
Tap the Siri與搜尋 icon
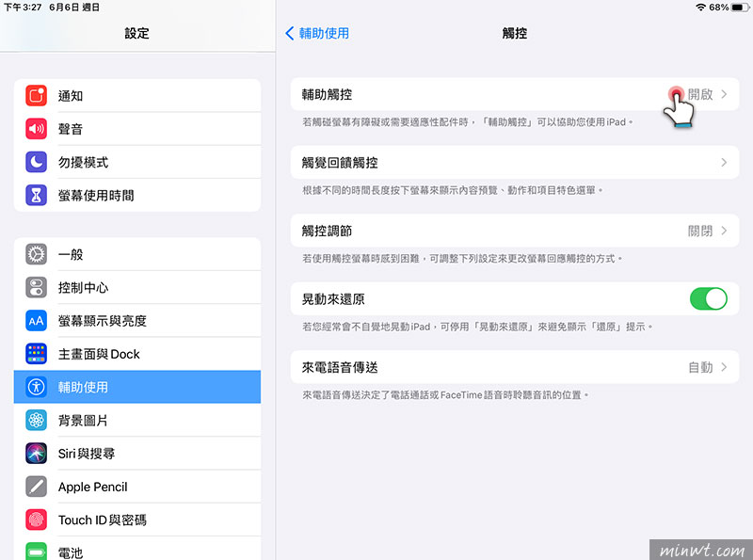point(36,453)
